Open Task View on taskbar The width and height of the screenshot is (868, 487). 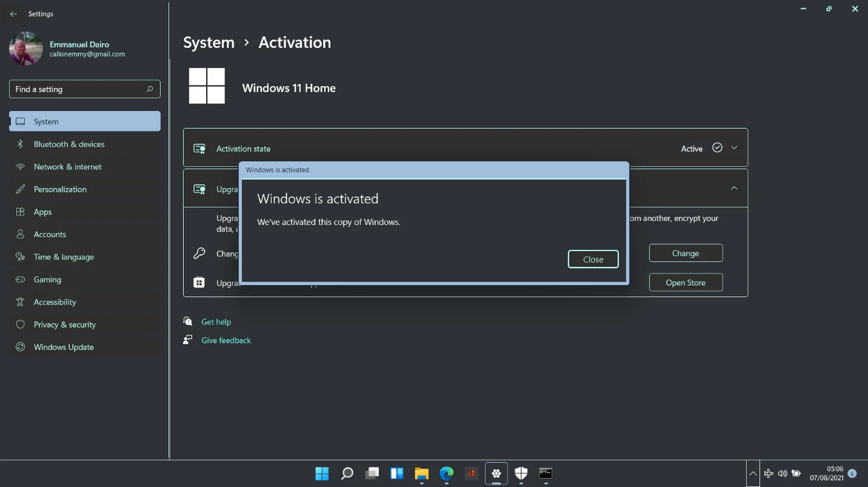coord(372,473)
